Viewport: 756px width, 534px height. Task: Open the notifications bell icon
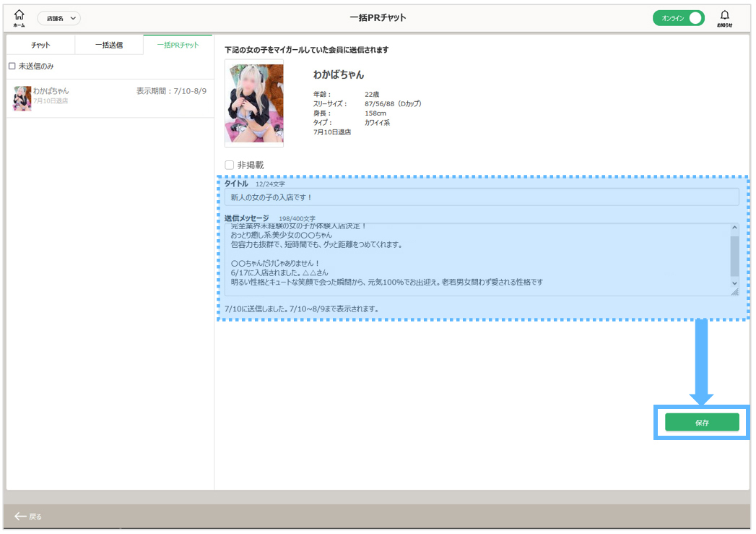(724, 16)
